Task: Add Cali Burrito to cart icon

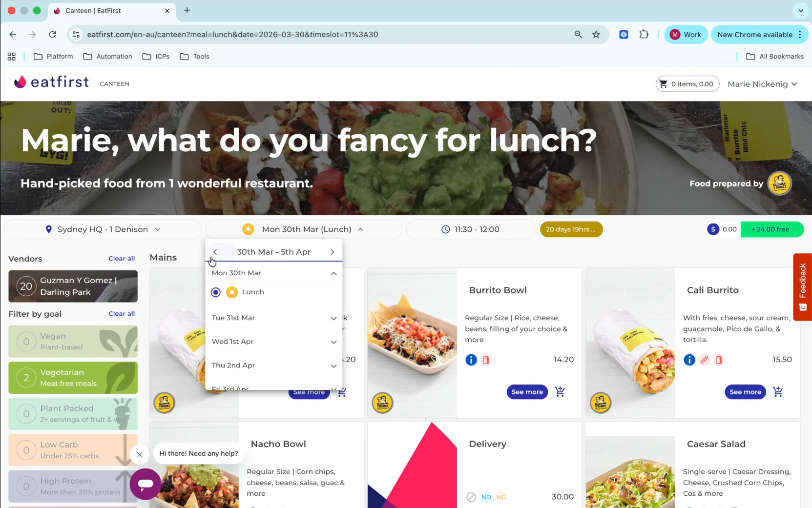Action: coord(778,392)
